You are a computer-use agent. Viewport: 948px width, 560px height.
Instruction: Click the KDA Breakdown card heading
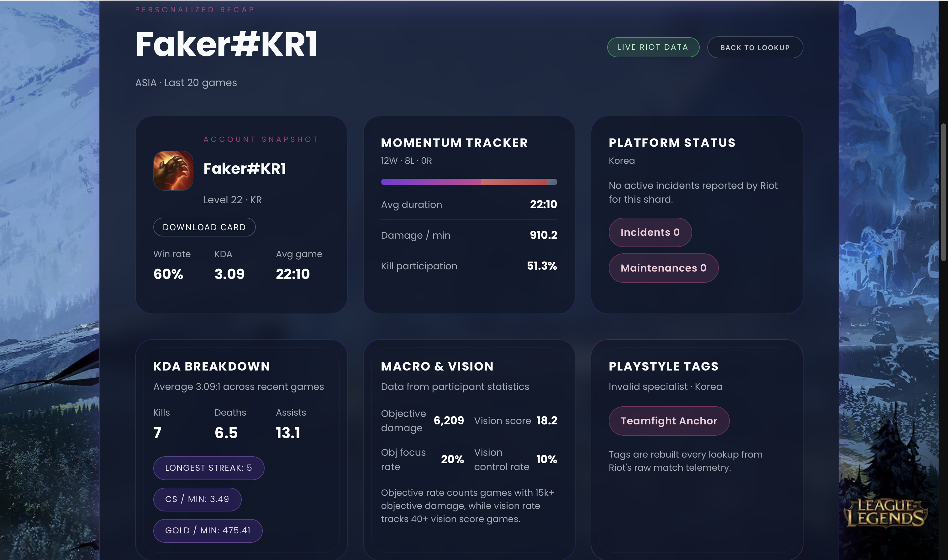[212, 366]
